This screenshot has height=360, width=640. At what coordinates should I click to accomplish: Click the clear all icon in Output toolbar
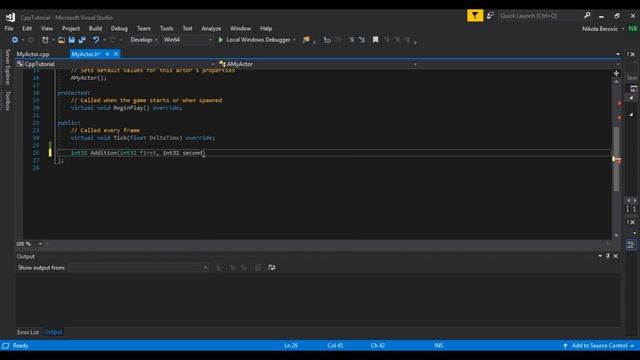[258, 267]
